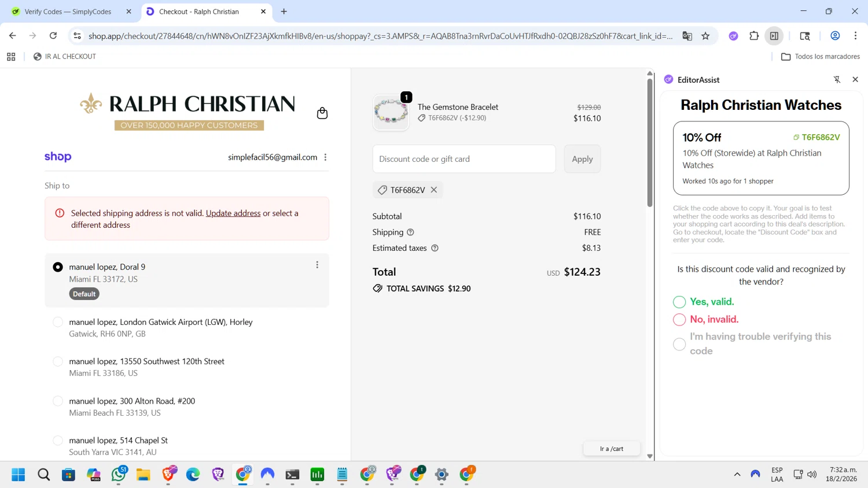Open options menu for Doral 9 address

pos(317,265)
